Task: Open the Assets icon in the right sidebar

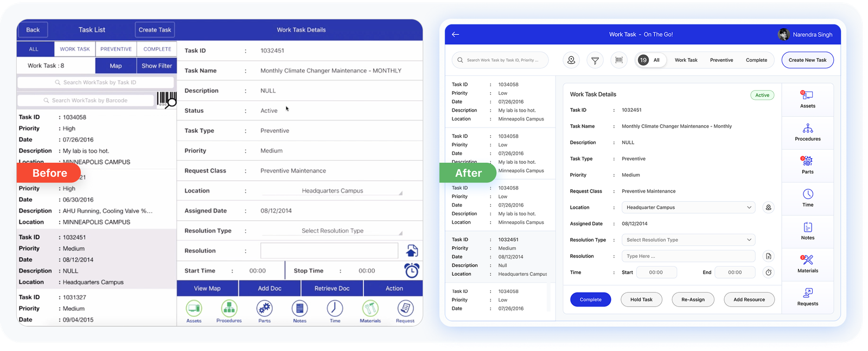Action: coord(807,99)
